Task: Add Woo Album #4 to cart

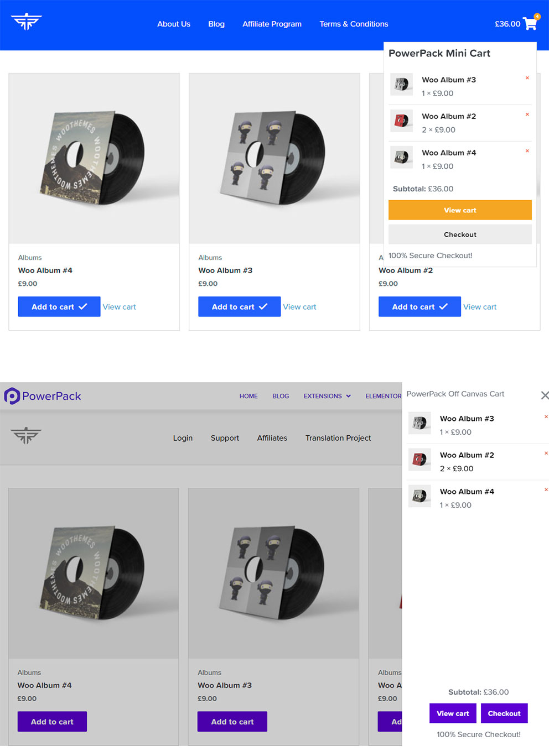Action: [59, 306]
